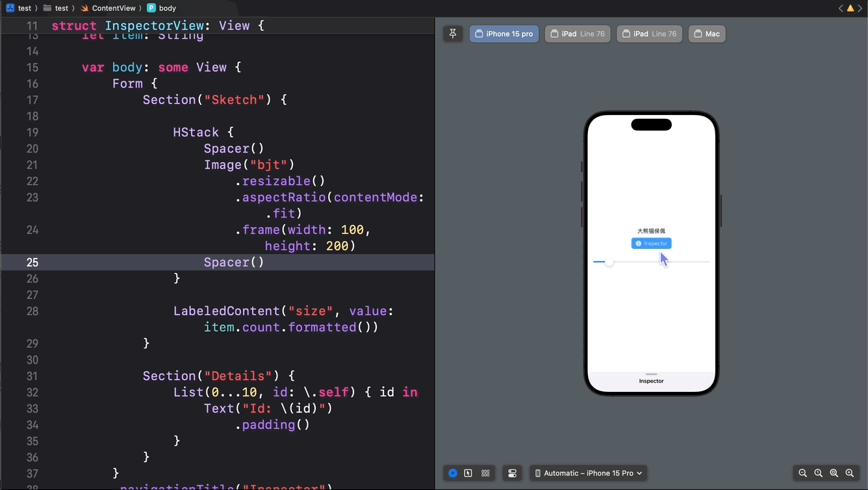This screenshot has width=868, height=490.
Task: Click the yellow warning icon
Action: pos(850,8)
